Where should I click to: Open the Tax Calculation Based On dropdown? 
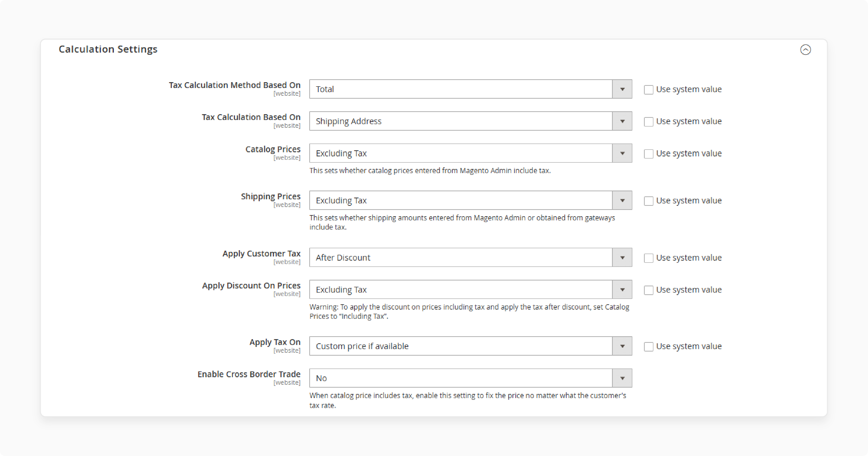pyautogui.click(x=470, y=121)
